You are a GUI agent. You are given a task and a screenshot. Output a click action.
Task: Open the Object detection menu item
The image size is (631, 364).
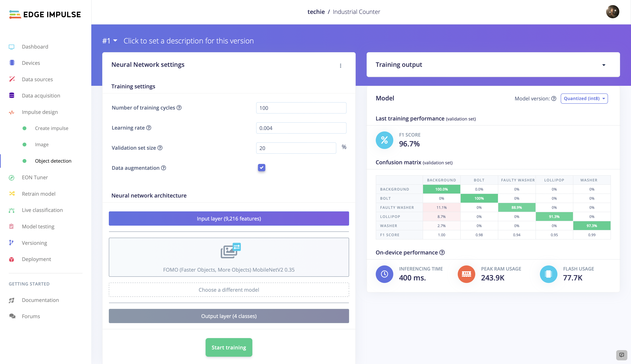pos(53,161)
